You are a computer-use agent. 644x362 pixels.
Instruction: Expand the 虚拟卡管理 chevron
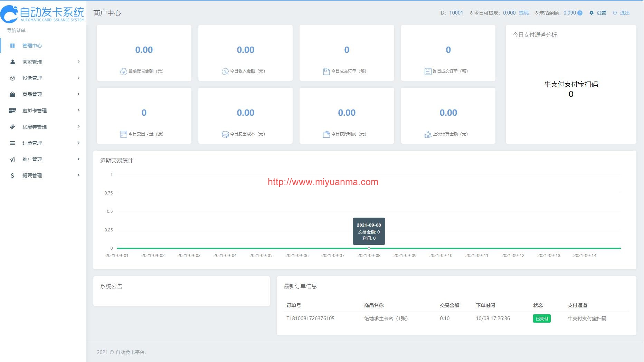78,110
